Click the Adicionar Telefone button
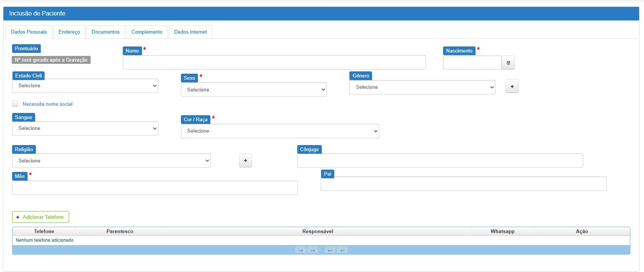The image size is (644, 272). click(x=40, y=217)
